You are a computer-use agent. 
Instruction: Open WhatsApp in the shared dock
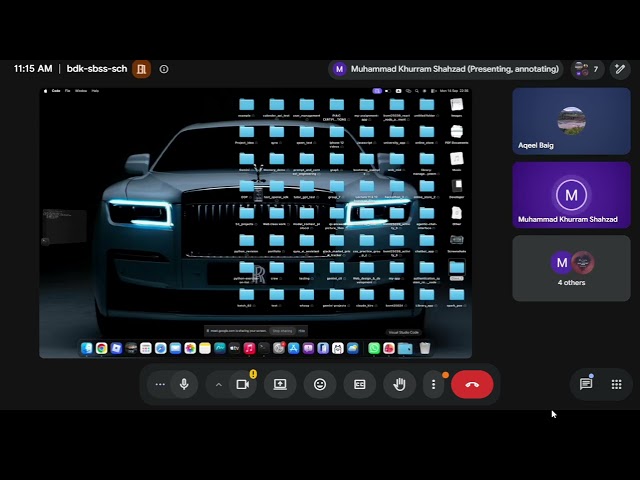(373, 348)
